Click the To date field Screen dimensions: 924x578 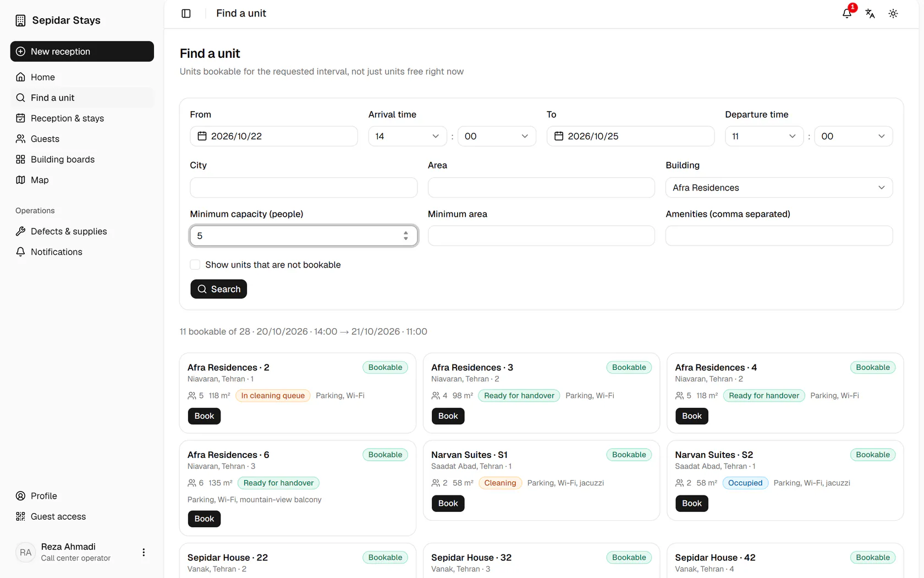pyautogui.click(x=630, y=136)
